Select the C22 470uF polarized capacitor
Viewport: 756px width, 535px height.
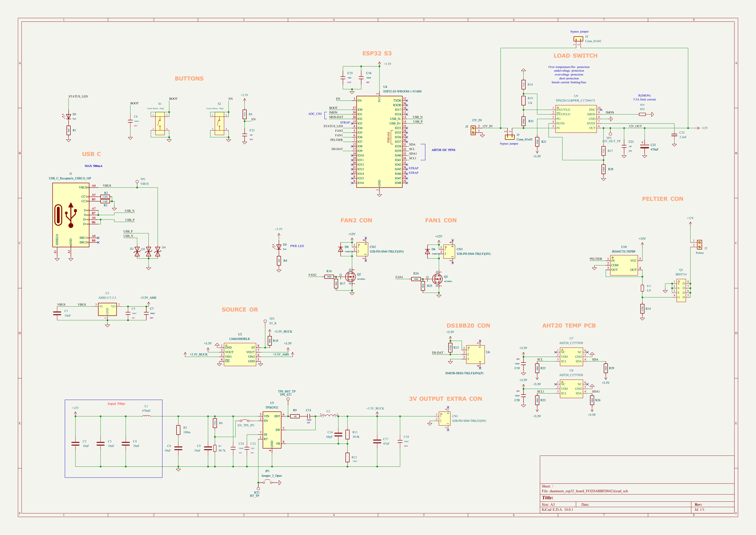644,146
